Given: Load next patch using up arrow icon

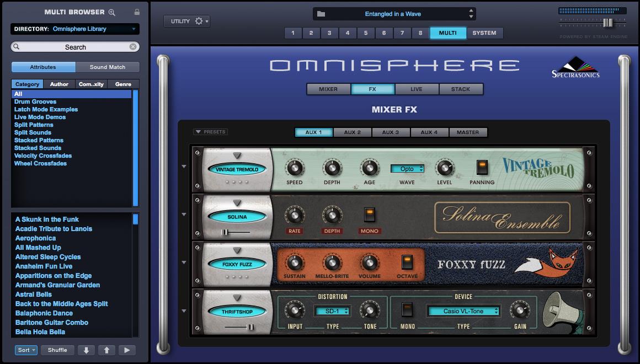Looking at the screenshot, I should (x=106, y=350).
